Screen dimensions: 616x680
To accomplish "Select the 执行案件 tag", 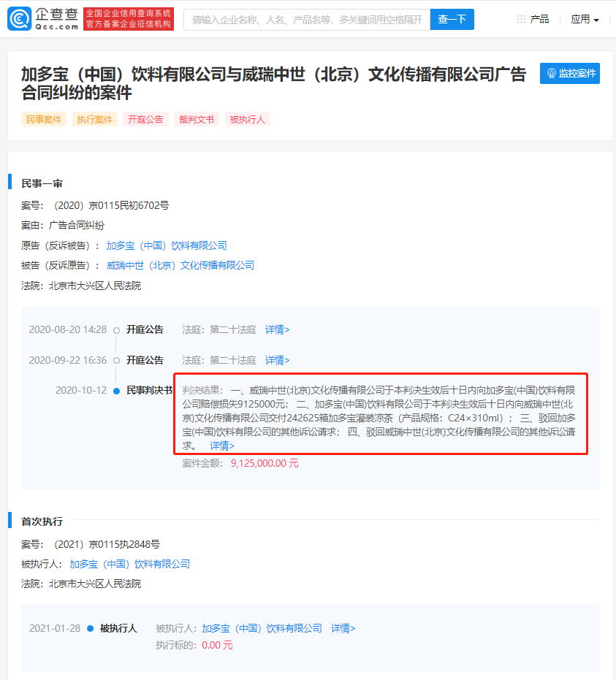I will [95, 120].
